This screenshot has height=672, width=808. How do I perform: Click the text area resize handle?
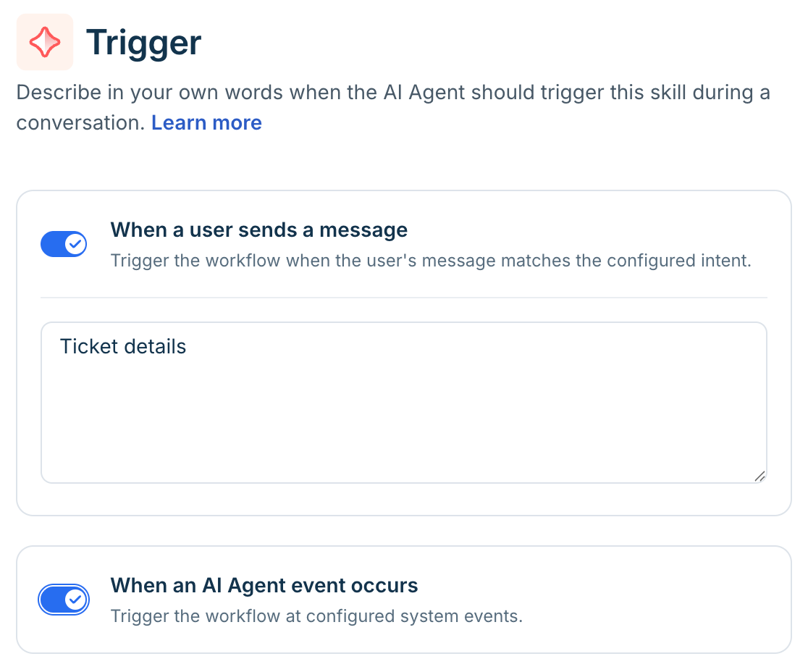(x=759, y=476)
